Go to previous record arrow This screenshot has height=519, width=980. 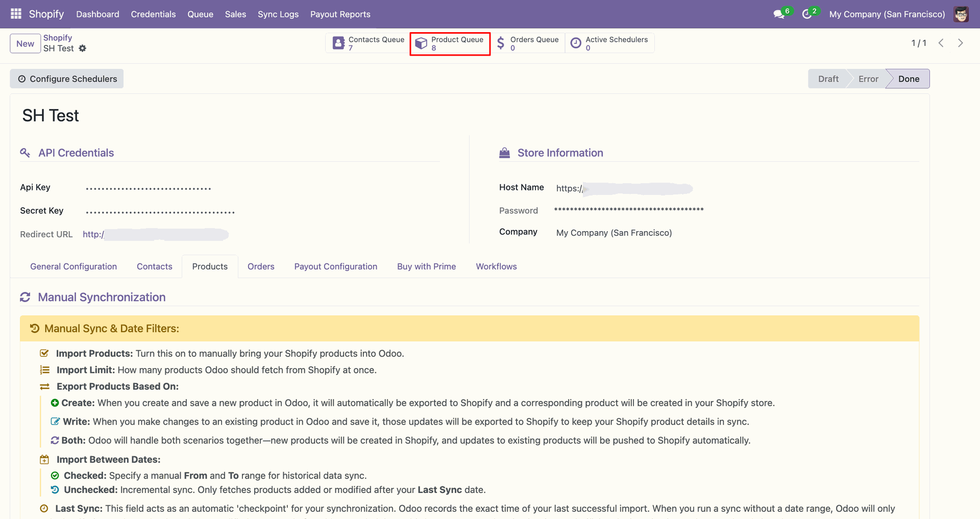click(x=941, y=43)
